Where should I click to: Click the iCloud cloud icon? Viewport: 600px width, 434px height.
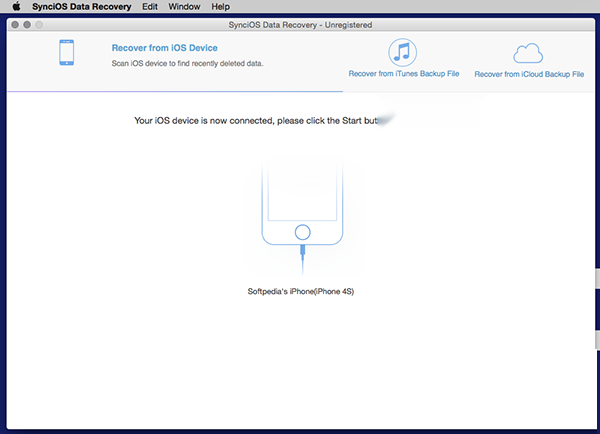528,53
